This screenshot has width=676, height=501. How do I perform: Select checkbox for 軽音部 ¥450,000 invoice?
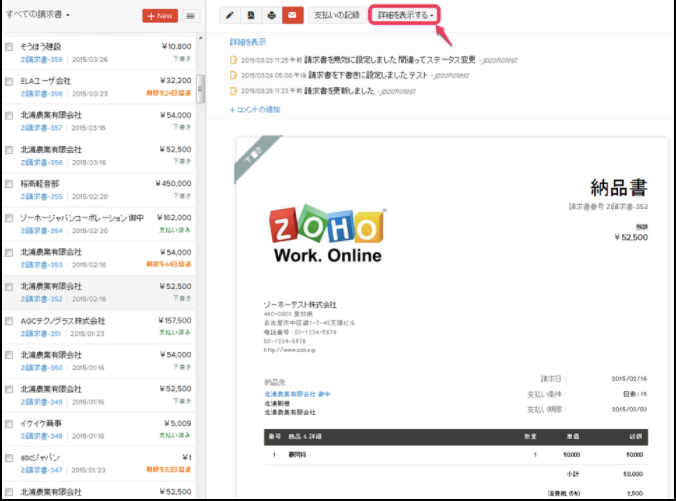tap(9, 184)
